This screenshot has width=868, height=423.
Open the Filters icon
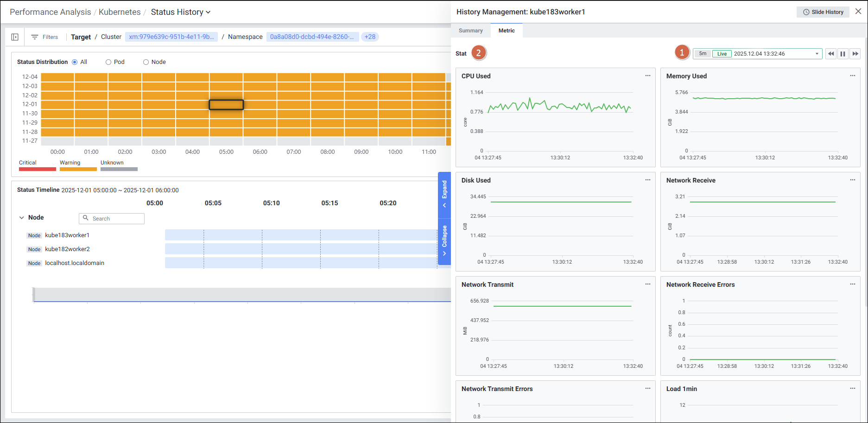pyautogui.click(x=35, y=37)
